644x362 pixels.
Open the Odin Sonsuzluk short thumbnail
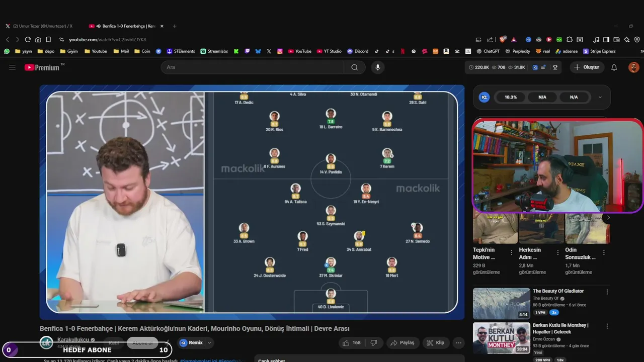(x=588, y=229)
